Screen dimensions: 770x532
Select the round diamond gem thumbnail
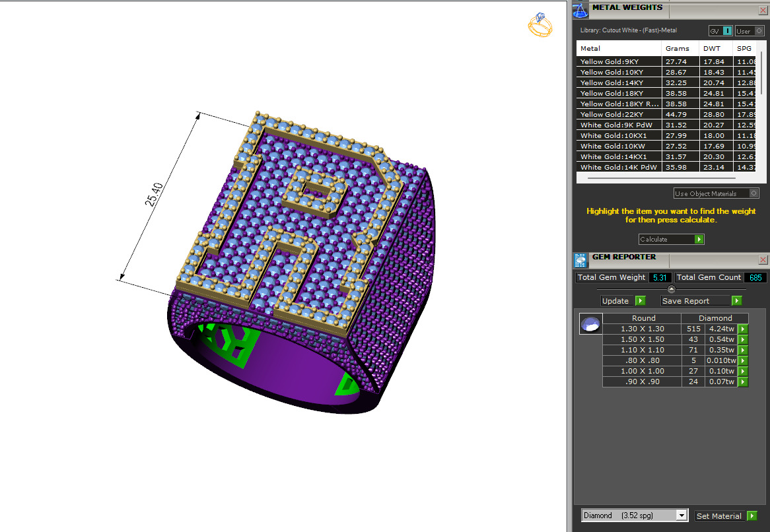(x=591, y=324)
